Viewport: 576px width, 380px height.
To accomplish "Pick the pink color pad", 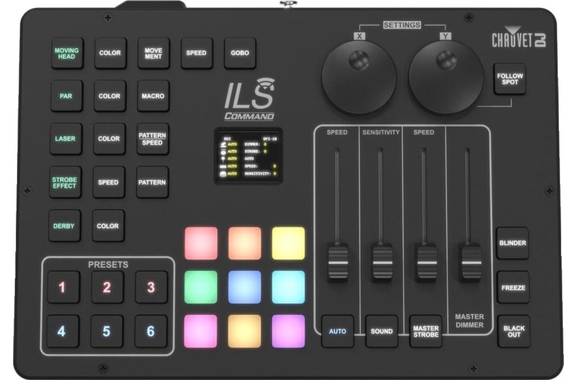I will click(200, 331).
